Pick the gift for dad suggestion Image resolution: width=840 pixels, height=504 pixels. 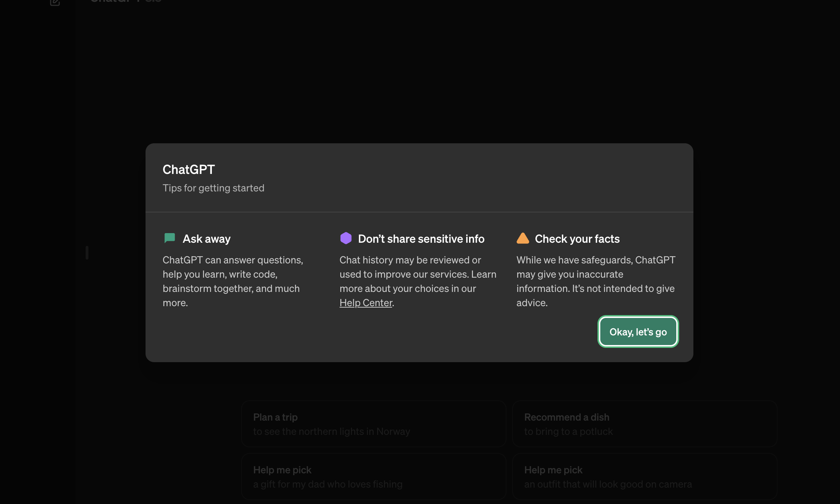point(373,477)
